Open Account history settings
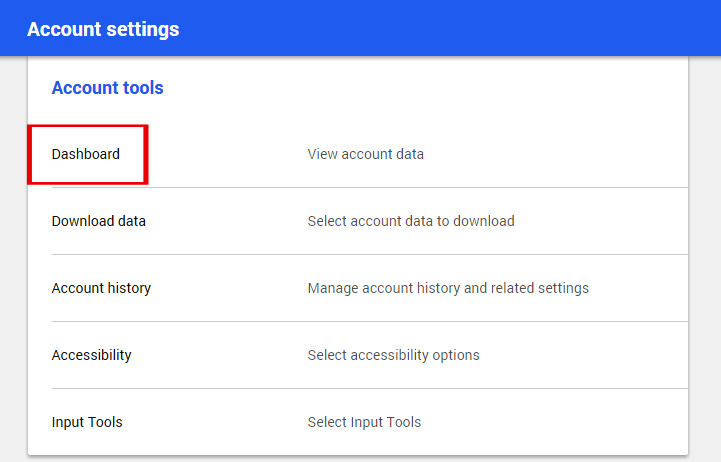Image resolution: width=721 pixels, height=462 pixels. 101,288
